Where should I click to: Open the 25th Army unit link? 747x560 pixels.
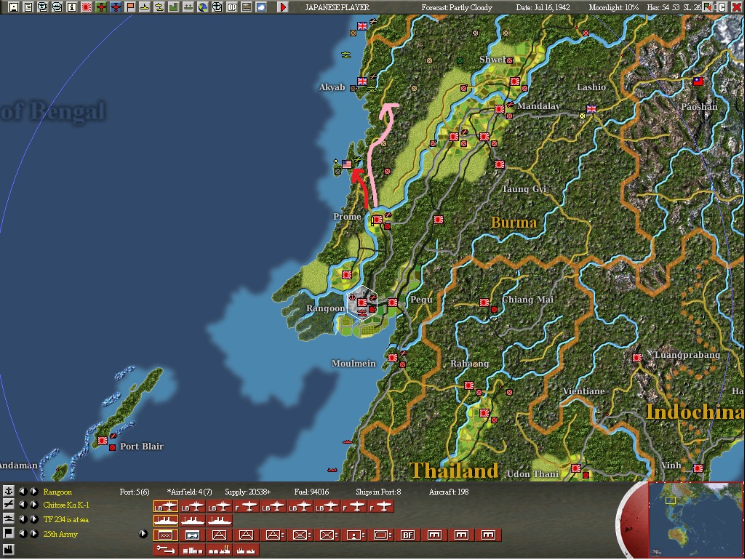click(60, 535)
